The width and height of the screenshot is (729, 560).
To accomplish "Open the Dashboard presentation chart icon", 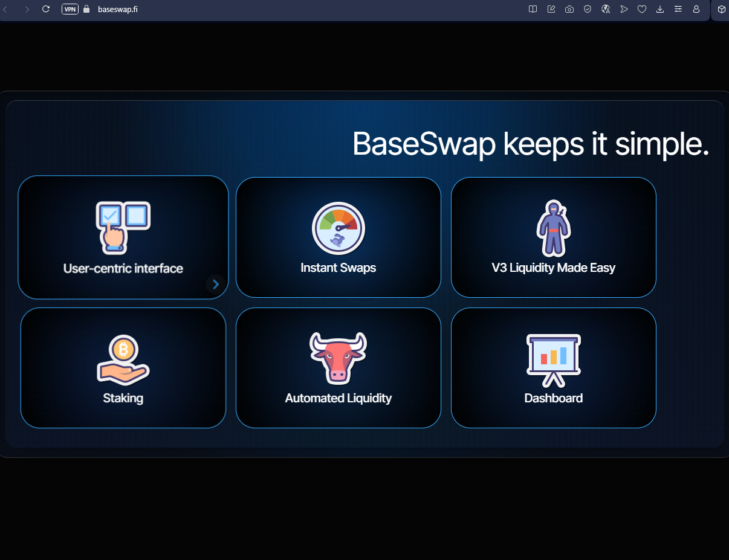I will click(x=553, y=358).
